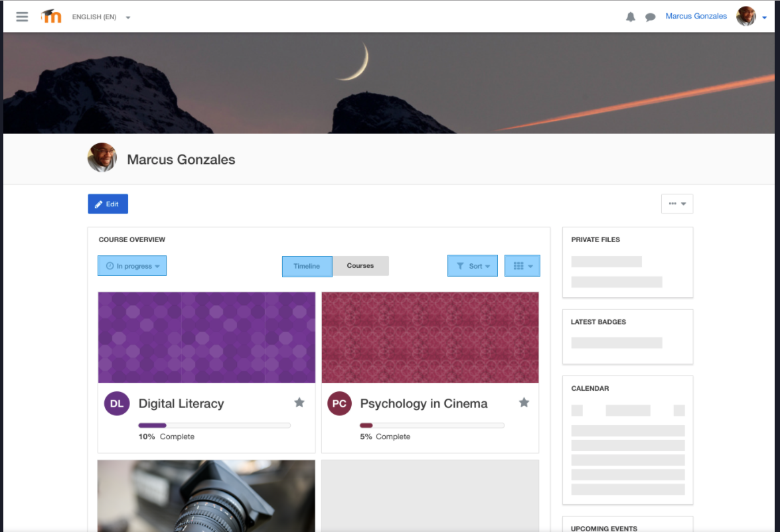
Task: Open the three-dots page actions dropdown
Action: (677, 204)
